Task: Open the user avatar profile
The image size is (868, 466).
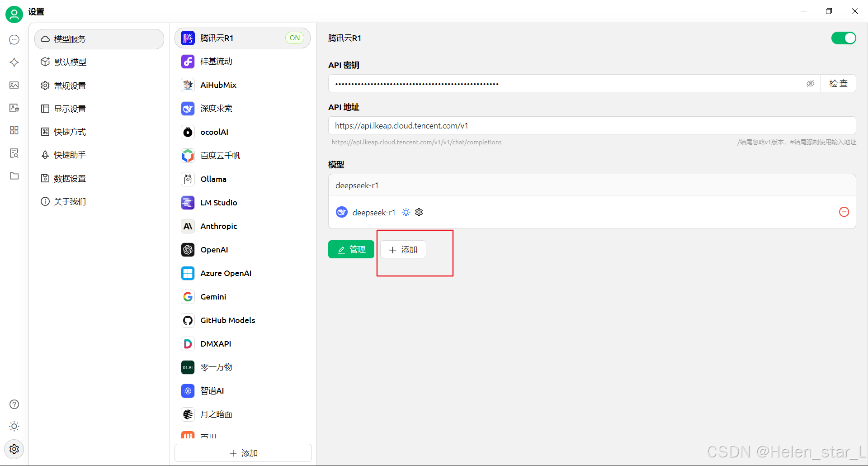Action: coord(14,14)
